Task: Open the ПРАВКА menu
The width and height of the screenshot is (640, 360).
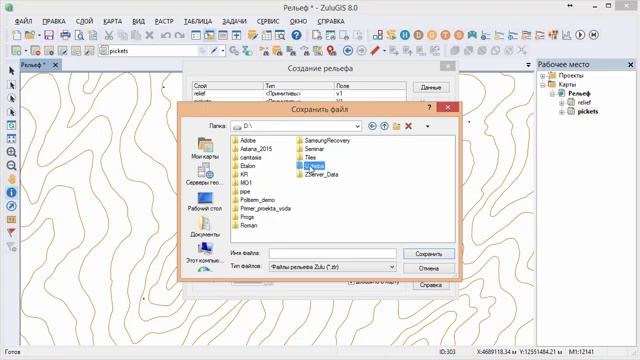Action: [x=54, y=21]
